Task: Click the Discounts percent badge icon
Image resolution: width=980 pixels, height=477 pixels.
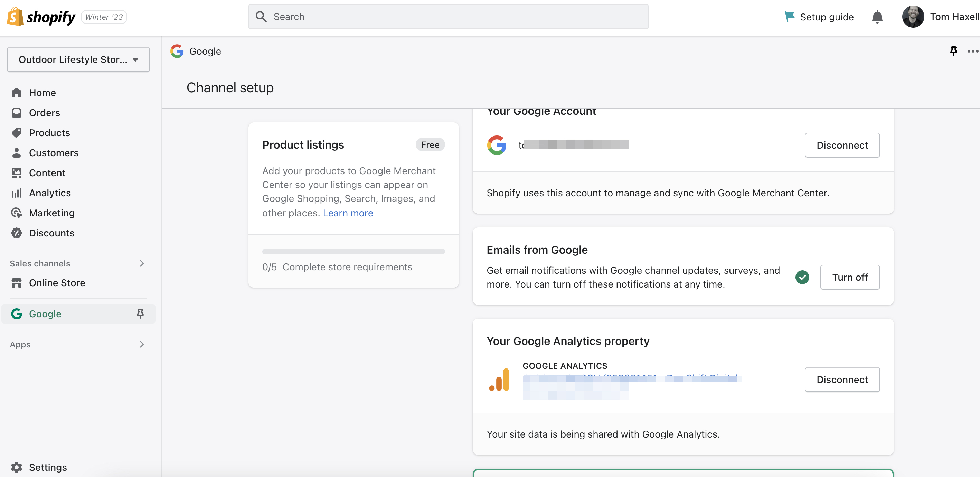Action: tap(16, 233)
